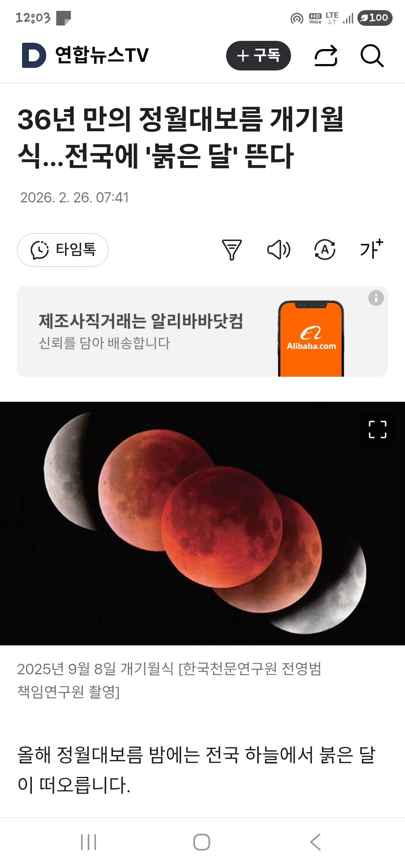This screenshot has width=405, height=868.
Task: Tap the ad info icon
Action: 376,298
